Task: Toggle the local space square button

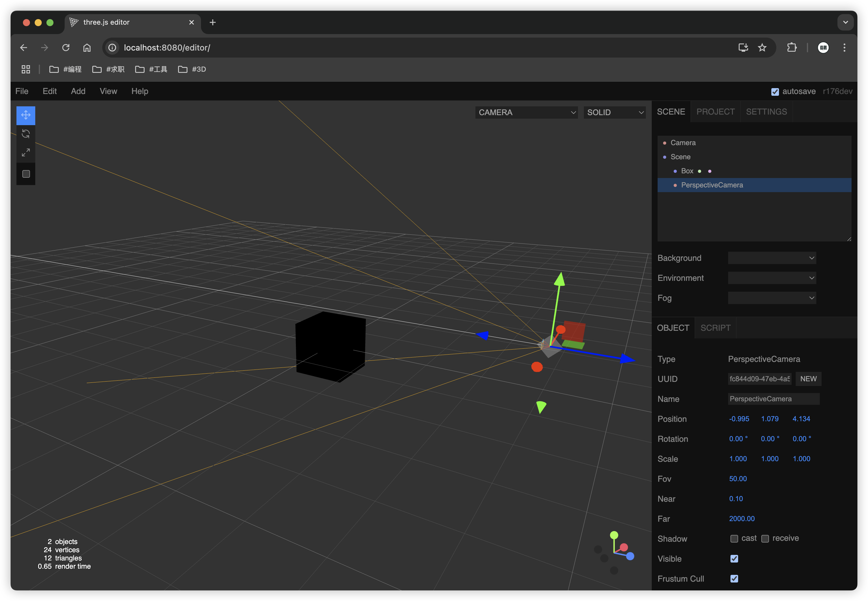Action: [26, 174]
